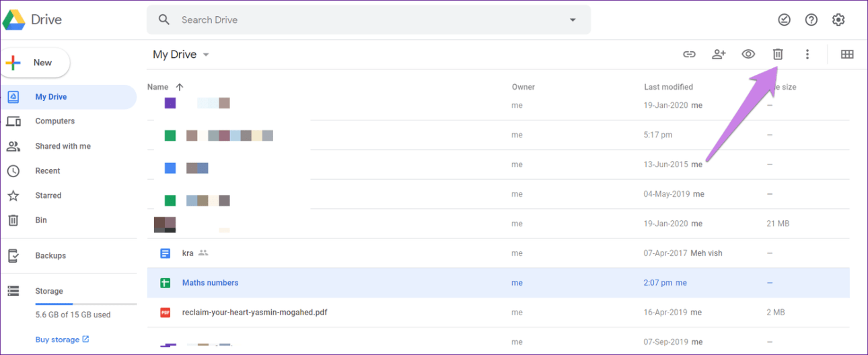Click the Google Drive logo
868x355 pixels.
[32, 20]
